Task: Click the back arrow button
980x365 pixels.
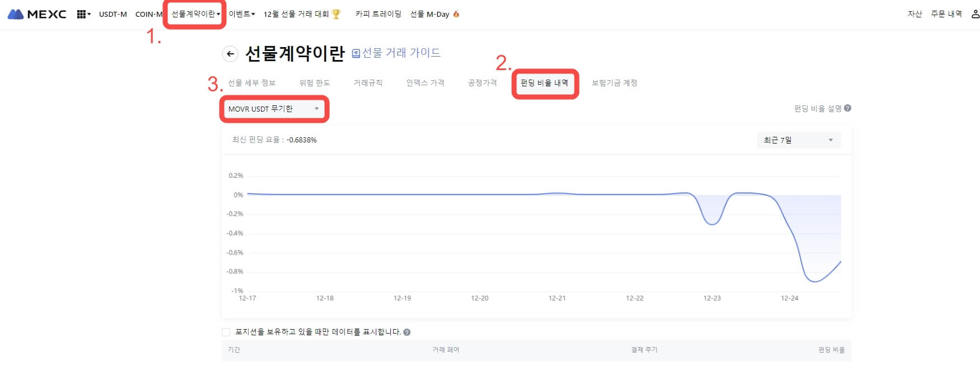Action: coord(230,54)
